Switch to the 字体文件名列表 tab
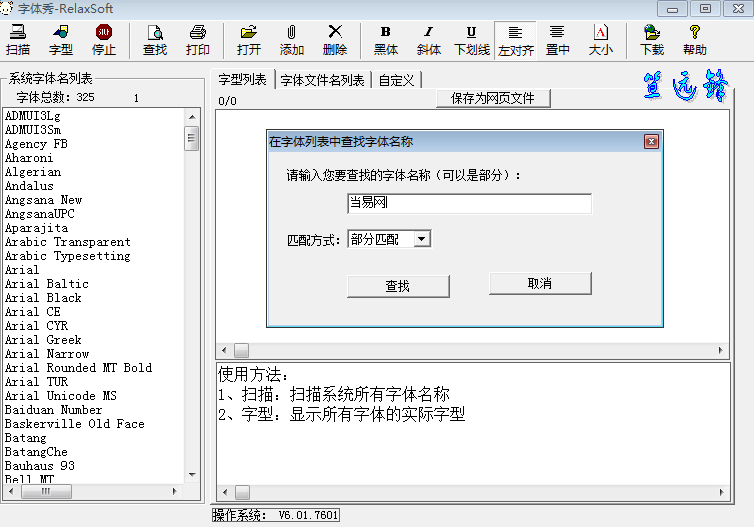The image size is (754, 527). 322,80
